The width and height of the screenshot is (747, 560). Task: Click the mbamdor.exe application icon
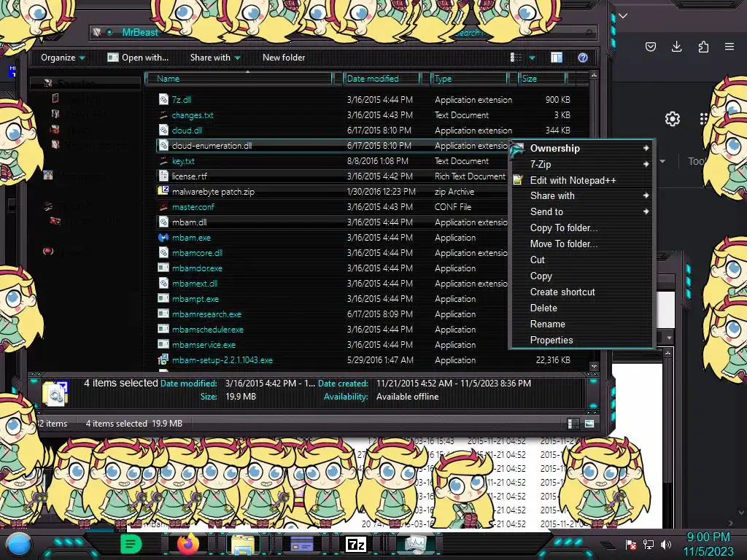tap(163, 268)
